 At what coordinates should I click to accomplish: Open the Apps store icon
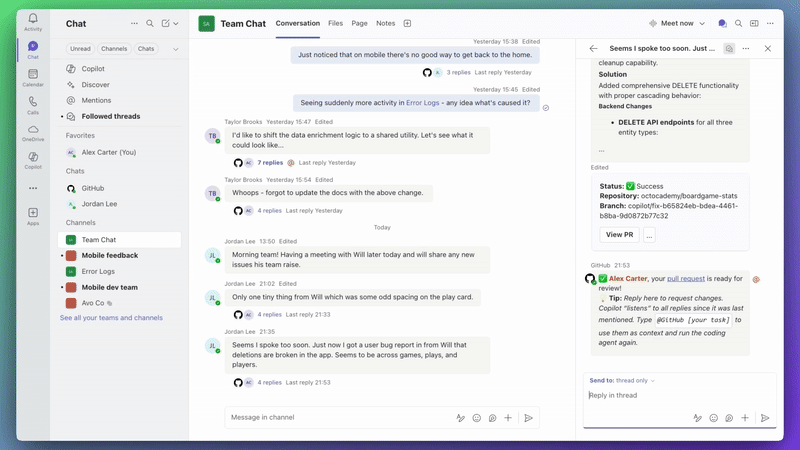pyautogui.click(x=33, y=216)
